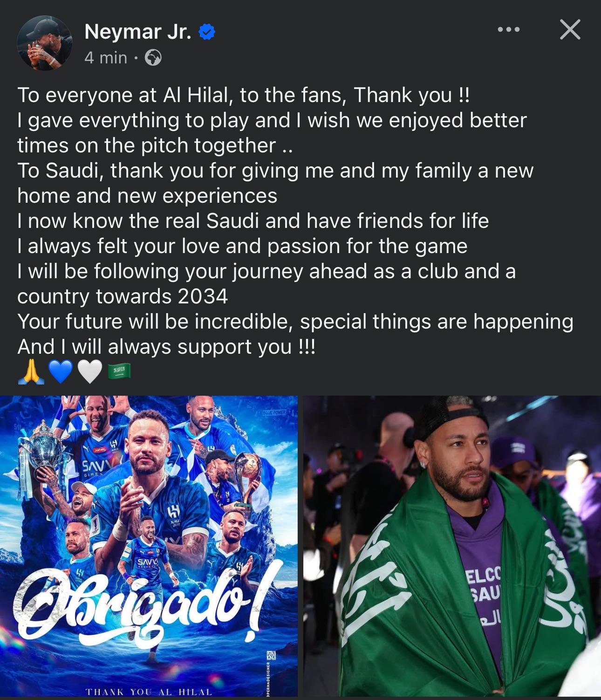Click the 'country towards 2034' text

[x=123, y=296]
